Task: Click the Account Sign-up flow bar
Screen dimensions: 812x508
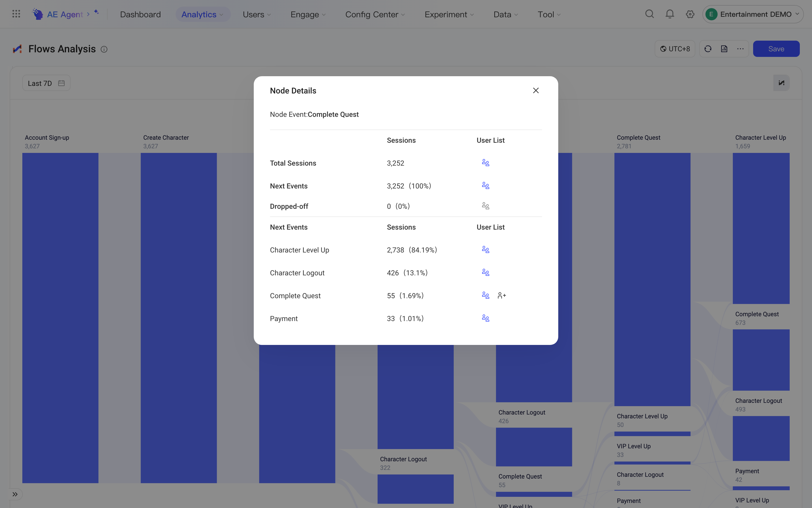Action: coord(60,318)
